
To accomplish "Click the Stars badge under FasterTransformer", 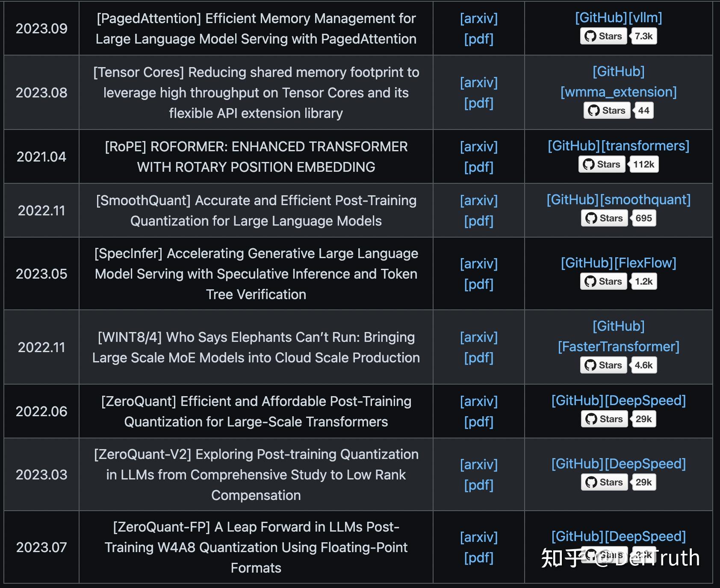I will tap(618, 365).
